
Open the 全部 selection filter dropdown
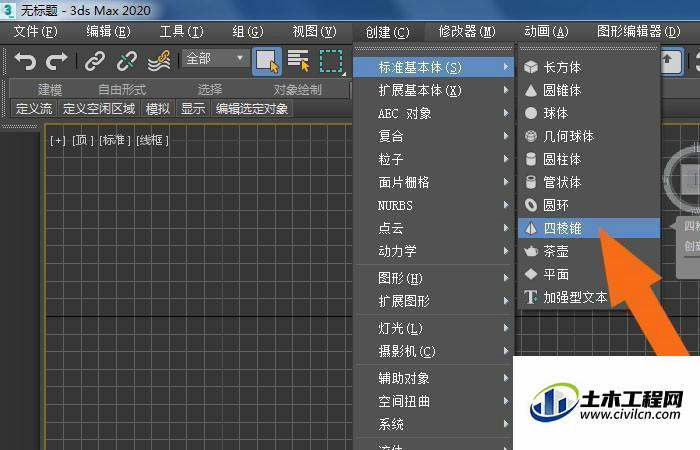(215, 58)
